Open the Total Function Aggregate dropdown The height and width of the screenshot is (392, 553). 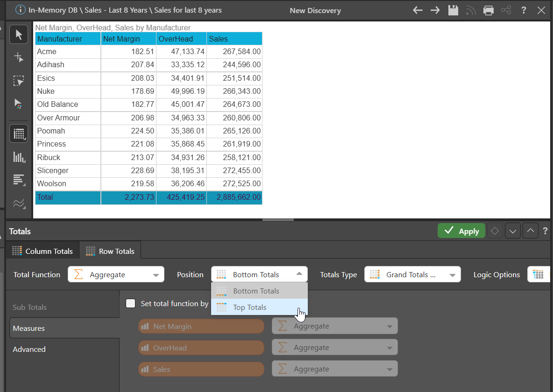[x=116, y=274]
